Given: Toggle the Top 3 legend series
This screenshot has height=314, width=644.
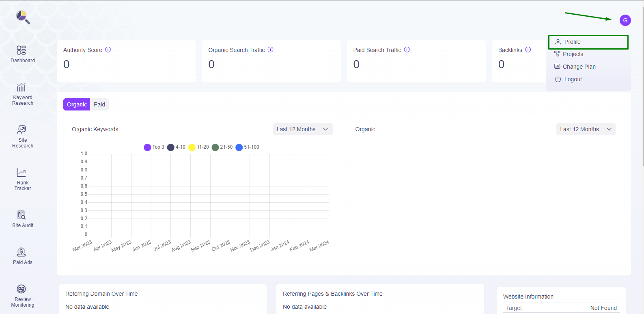Looking at the screenshot, I should [154, 147].
